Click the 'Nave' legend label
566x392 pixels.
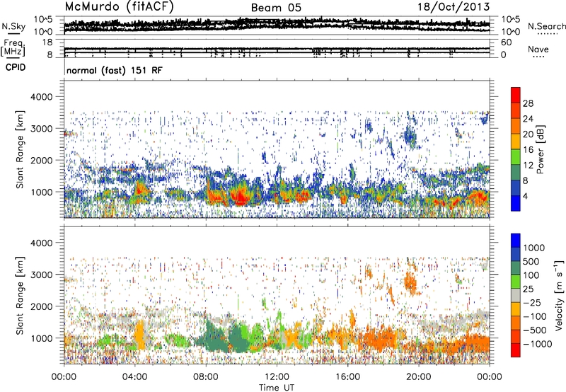pyautogui.click(x=538, y=49)
